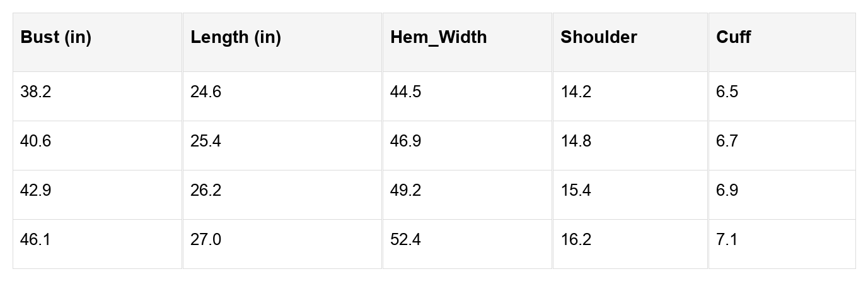Click the shoulder value 14.2
Screen dimensions: 868x281
[x=576, y=92]
